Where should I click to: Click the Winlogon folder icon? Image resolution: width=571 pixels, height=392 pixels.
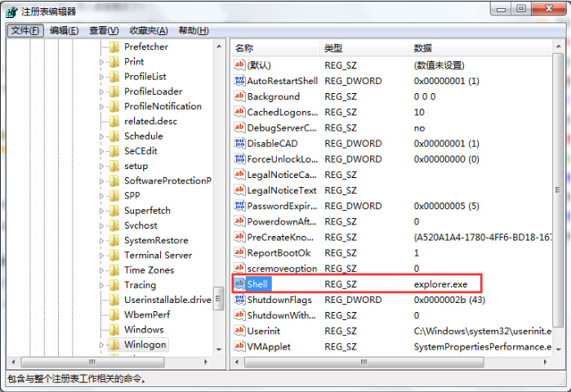(114, 345)
